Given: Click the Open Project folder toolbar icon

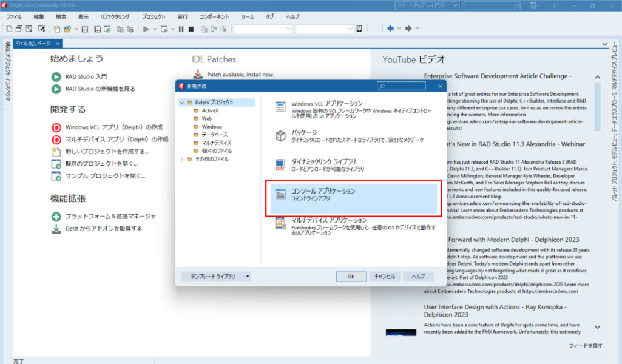Looking at the screenshot, I should pyautogui.click(x=67, y=29).
